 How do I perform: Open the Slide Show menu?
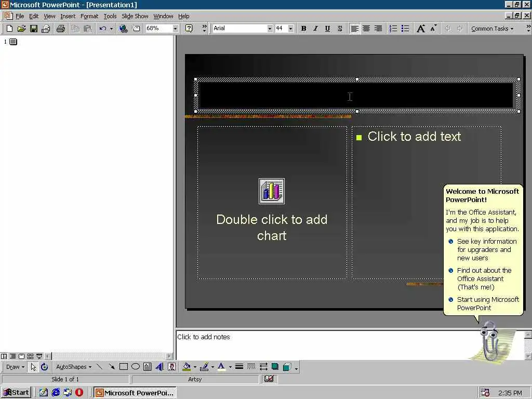135,16
